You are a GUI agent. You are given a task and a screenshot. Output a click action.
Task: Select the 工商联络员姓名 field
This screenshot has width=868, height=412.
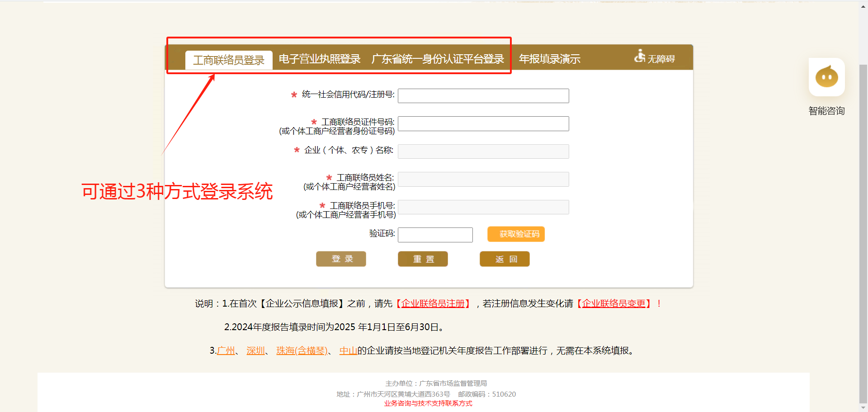click(x=483, y=180)
